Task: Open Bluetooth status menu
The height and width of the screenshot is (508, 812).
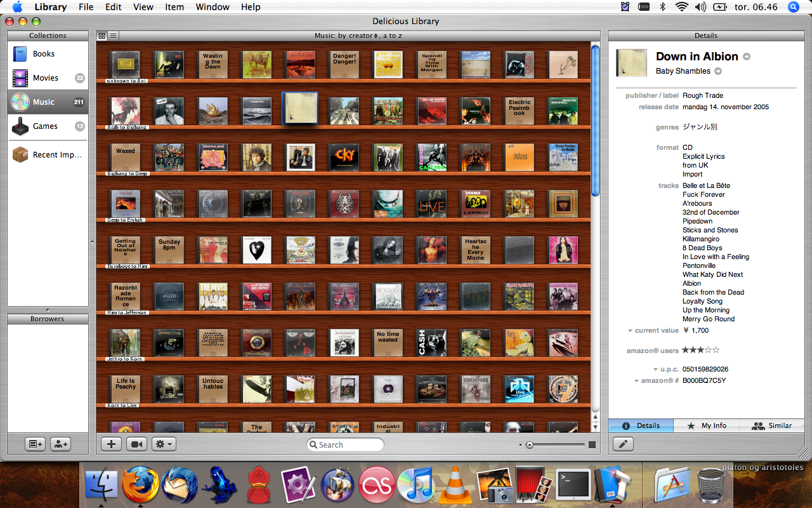Action: pos(662,7)
